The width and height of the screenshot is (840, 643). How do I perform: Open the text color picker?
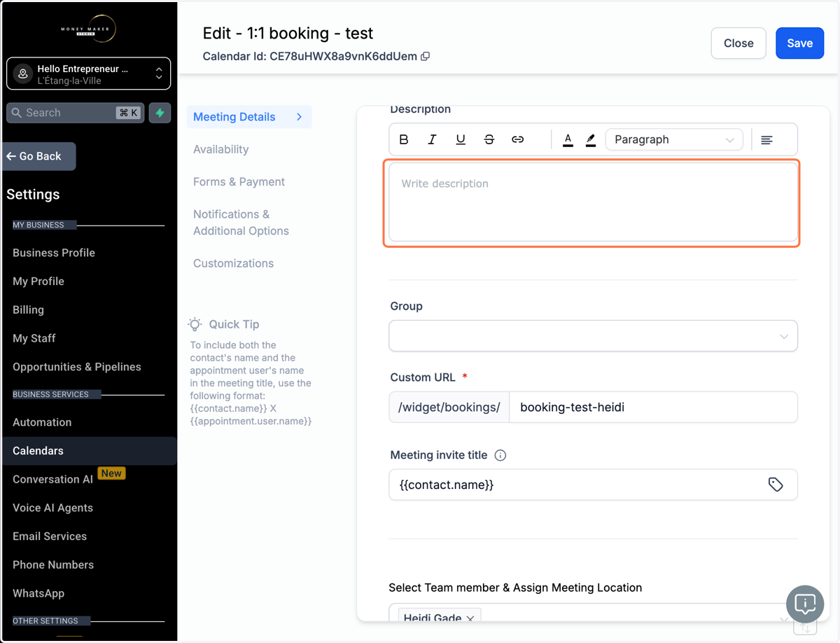click(x=568, y=139)
